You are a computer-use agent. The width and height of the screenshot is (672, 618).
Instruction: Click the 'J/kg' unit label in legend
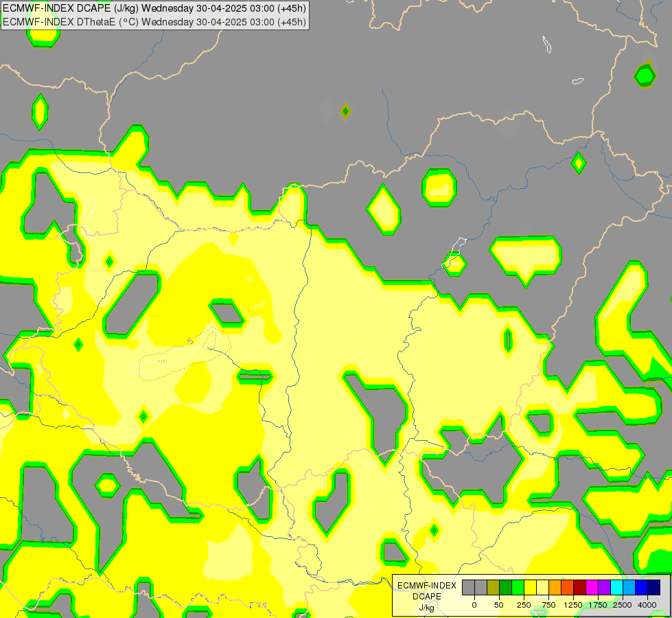[426, 608]
